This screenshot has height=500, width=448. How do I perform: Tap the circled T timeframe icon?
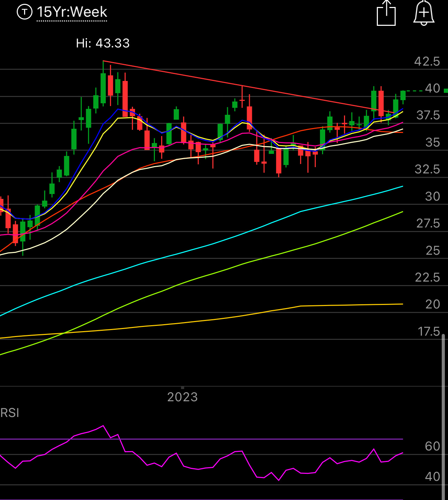24,12
